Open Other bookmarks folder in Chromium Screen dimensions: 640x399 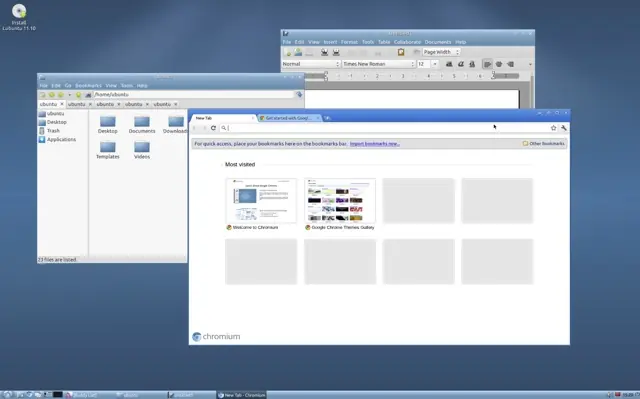[x=543, y=144]
